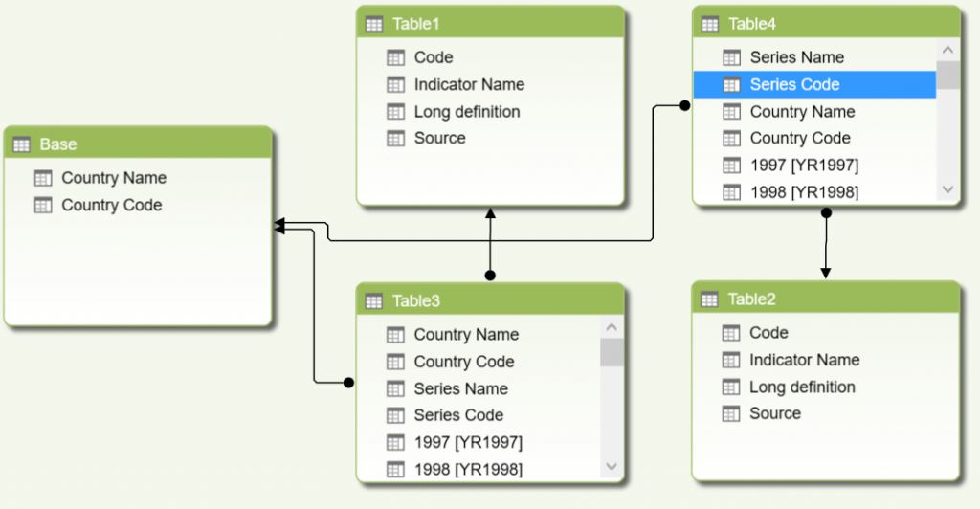Viewport: 980px width, 509px height.
Task: Click the up arrow in Table3's scrollbar
Action: [612, 327]
